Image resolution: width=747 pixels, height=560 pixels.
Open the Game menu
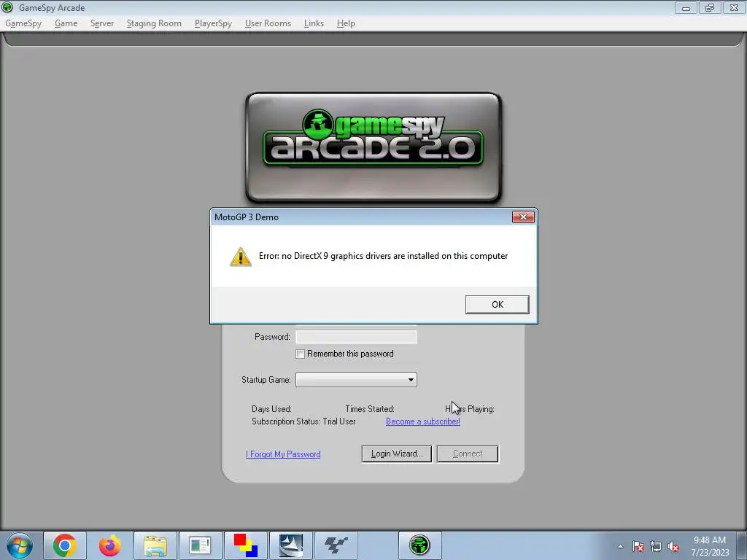(x=66, y=23)
